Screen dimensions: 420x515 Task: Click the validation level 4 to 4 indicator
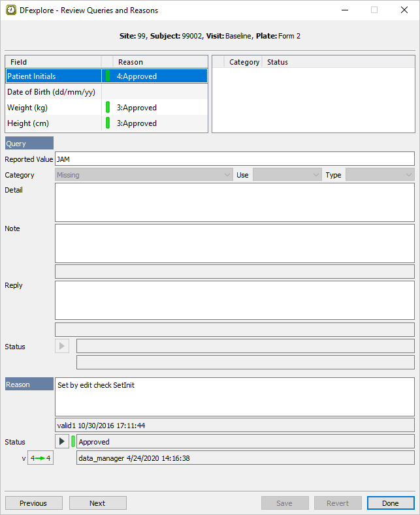40,458
